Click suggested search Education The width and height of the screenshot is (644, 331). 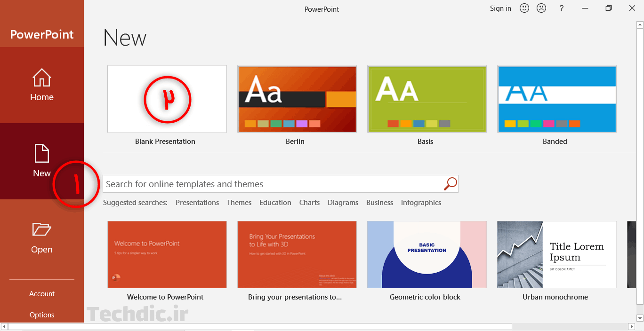tap(275, 203)
